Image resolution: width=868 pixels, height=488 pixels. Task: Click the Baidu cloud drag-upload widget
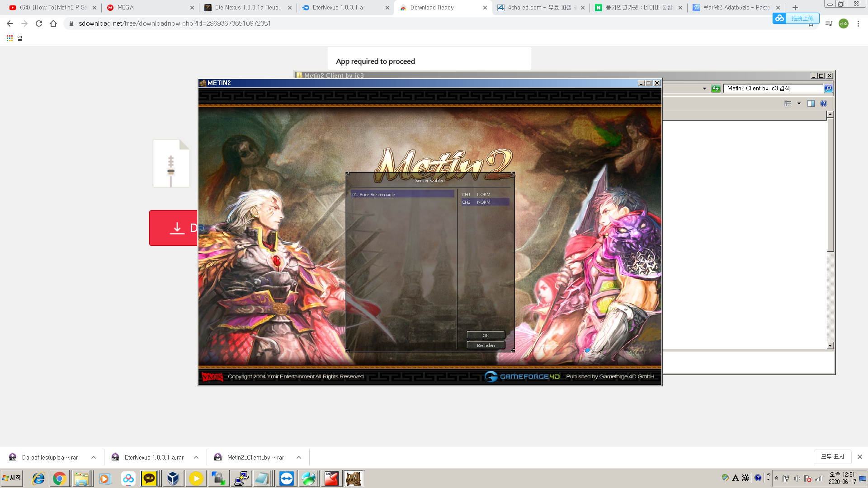pyautogui.click(x=796, y=18)
